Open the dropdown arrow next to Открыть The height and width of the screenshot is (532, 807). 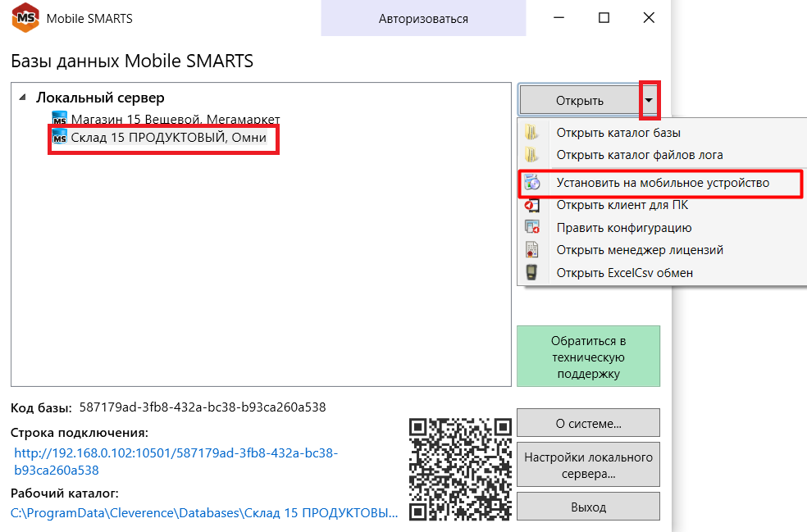pos(649,100)
